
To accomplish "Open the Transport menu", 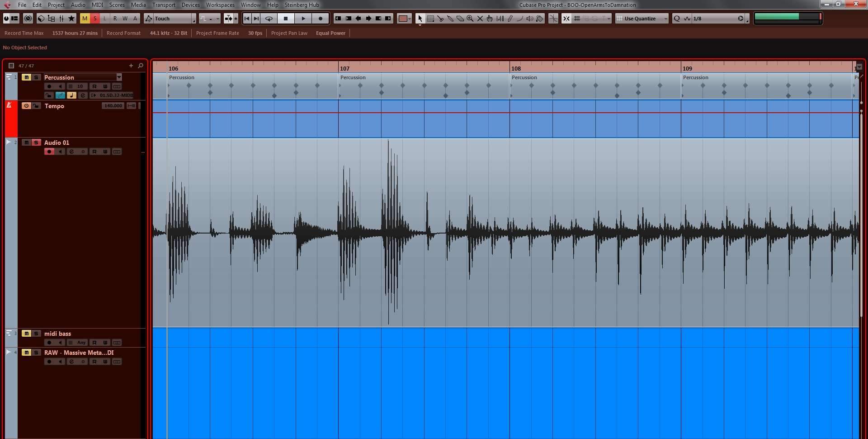I will pos(164,5).
